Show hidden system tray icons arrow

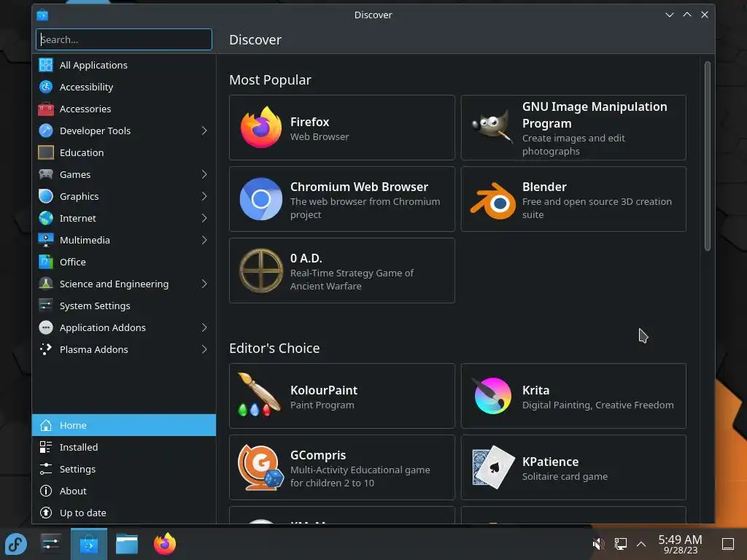click(641, 544)
